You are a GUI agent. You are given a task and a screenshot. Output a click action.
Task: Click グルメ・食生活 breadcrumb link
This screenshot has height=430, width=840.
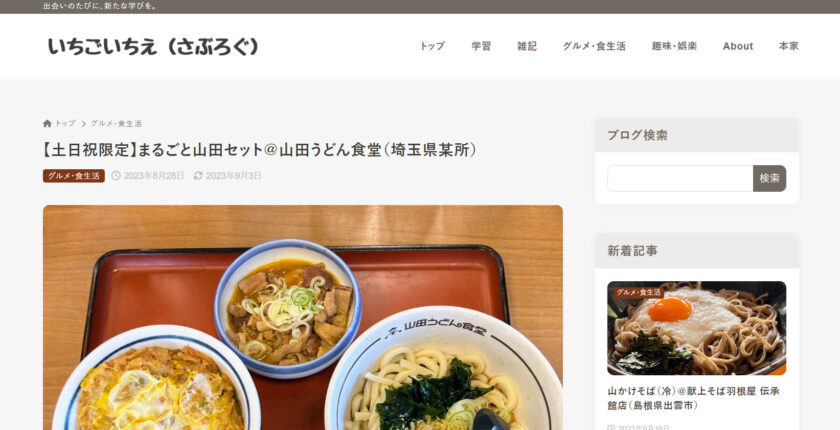pyautogui.click(x=116, y=124)
